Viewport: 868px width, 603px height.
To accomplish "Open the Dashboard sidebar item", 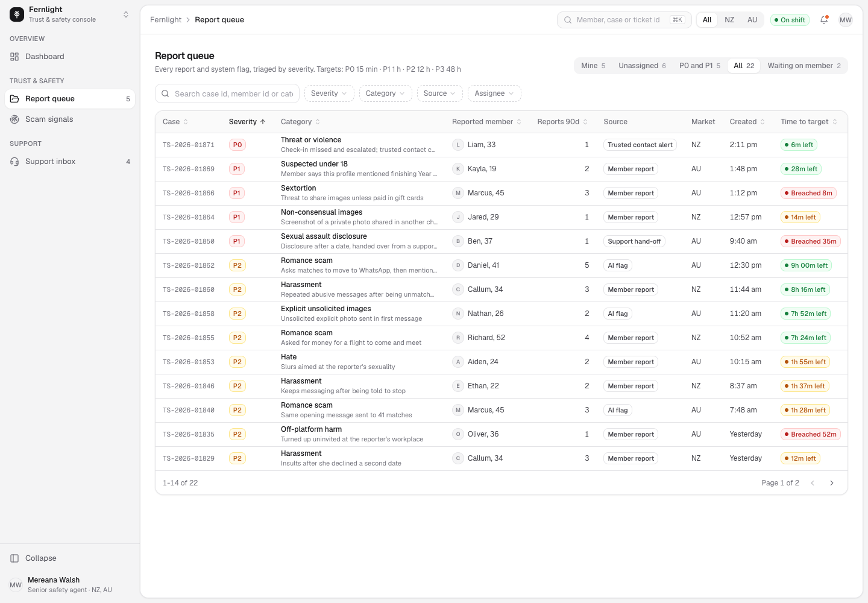I will tap(70, 57).
